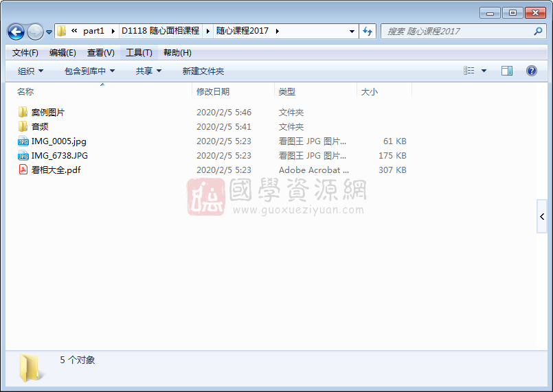Click the 307 KB size cell
This screenshot has height=392, width=553.
(392, 170)
